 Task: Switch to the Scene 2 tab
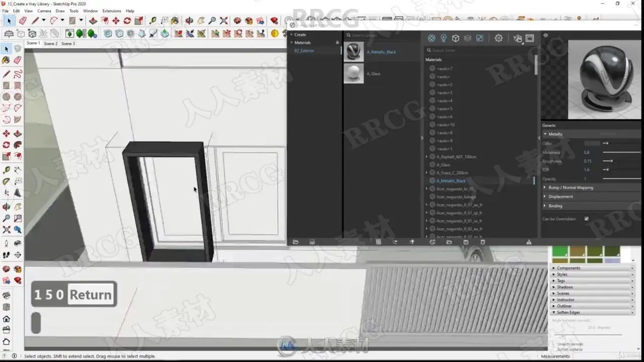[50, 44]
